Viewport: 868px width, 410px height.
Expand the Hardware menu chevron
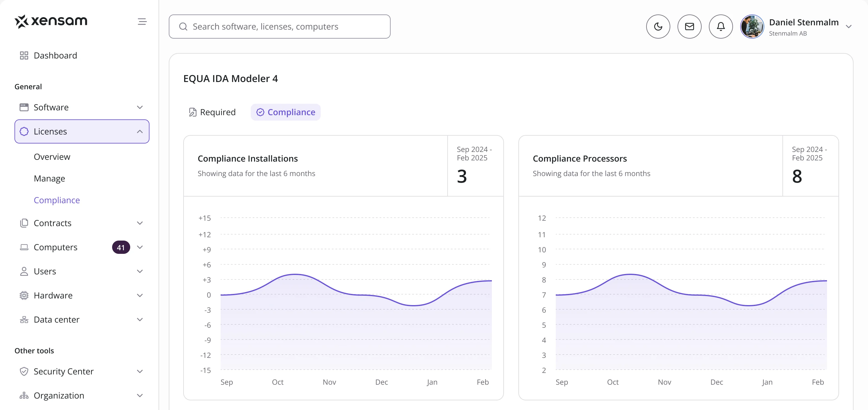point(140,295)
